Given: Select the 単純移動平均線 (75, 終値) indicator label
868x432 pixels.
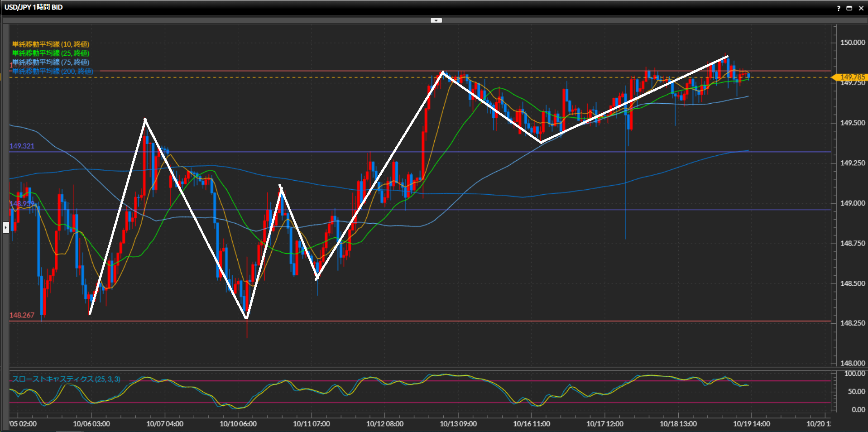Looking at the screenshot, I should 51,62.
